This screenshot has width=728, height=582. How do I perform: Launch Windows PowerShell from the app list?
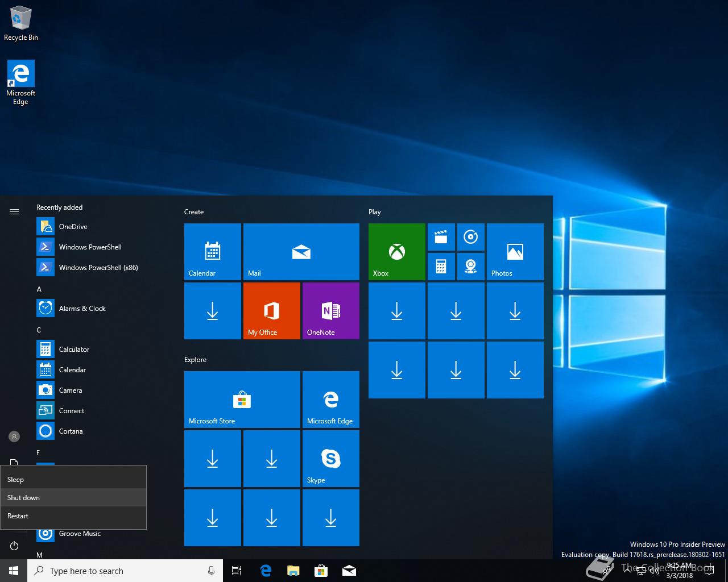click(102, 247)
